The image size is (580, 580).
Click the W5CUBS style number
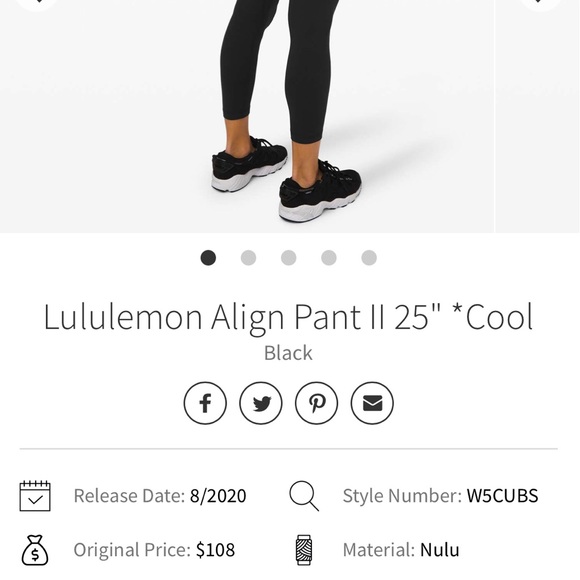click(x=502, y=496)
